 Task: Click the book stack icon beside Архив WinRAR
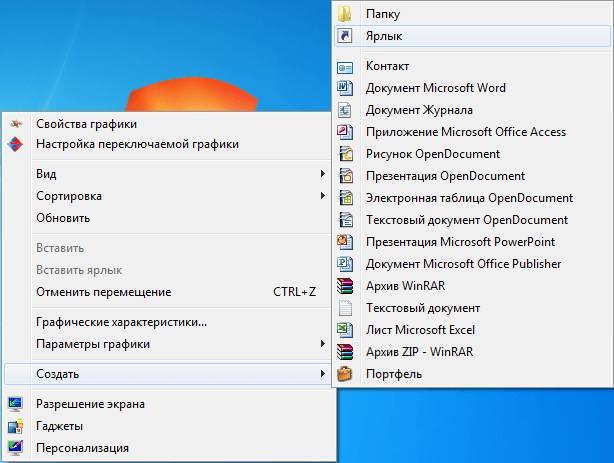click(x=345, y=286)
